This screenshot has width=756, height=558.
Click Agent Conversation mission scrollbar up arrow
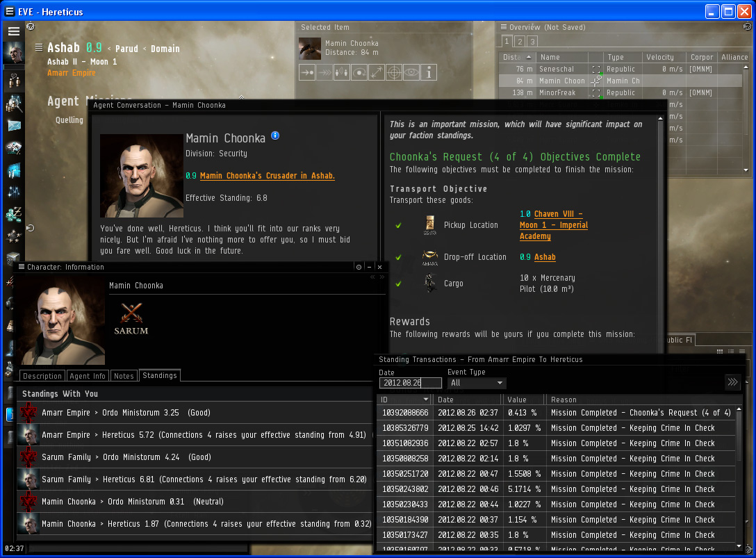point(661,118)
